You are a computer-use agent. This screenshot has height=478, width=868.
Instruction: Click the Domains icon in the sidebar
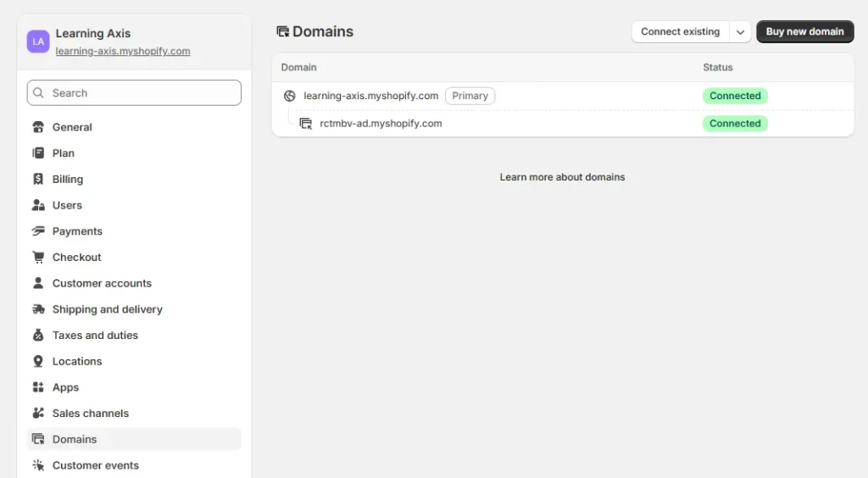tap(38, 439)
